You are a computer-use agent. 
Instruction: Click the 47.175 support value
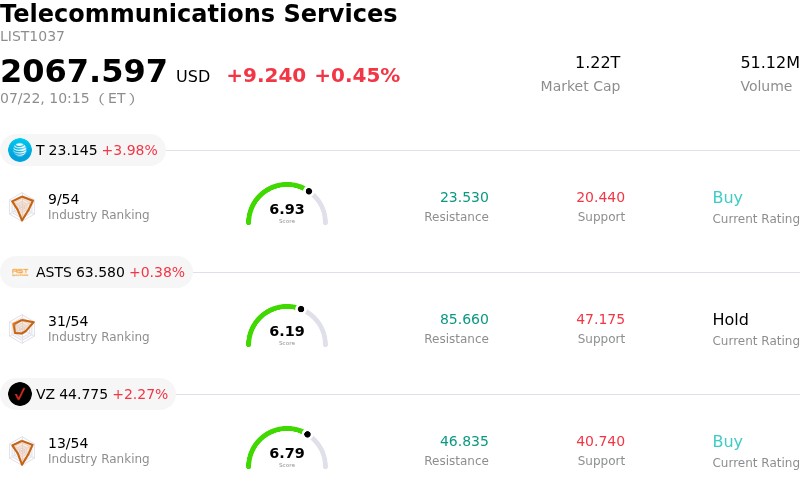[x=600, y=319]
